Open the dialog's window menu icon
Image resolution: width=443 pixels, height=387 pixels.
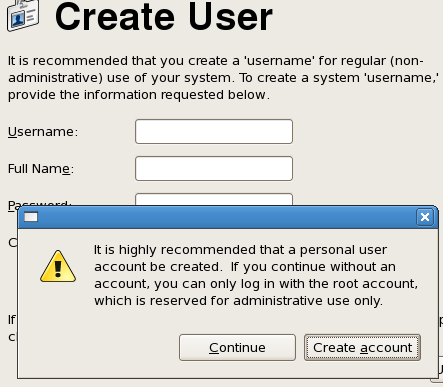(x=31, y=217)
